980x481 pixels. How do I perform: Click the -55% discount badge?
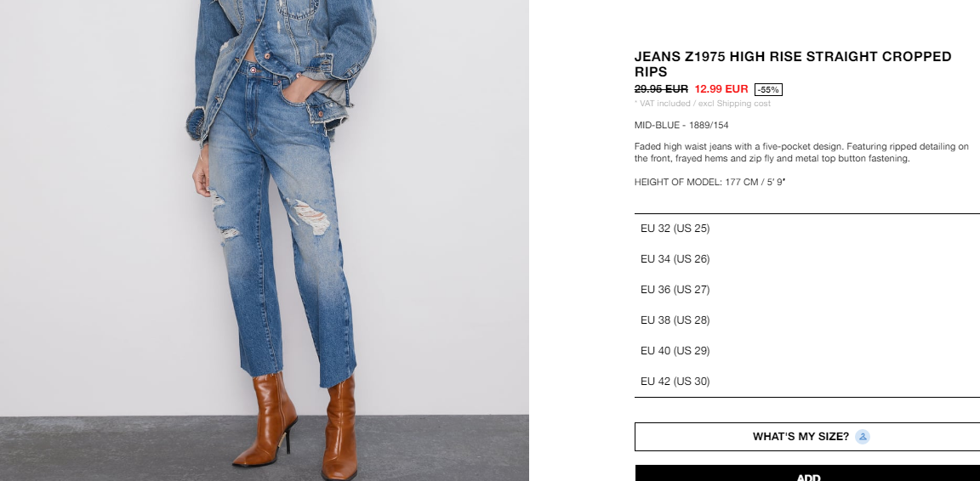(x=768, y=90)
